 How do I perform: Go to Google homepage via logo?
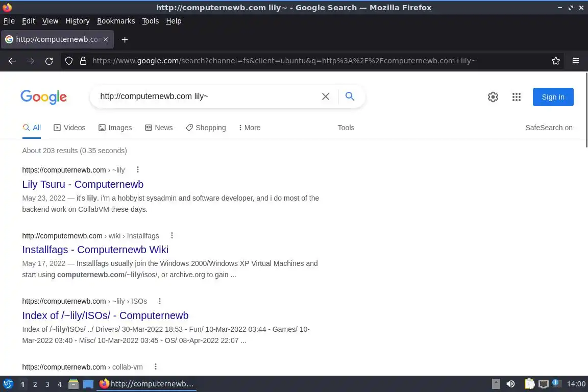click(44, 97)
